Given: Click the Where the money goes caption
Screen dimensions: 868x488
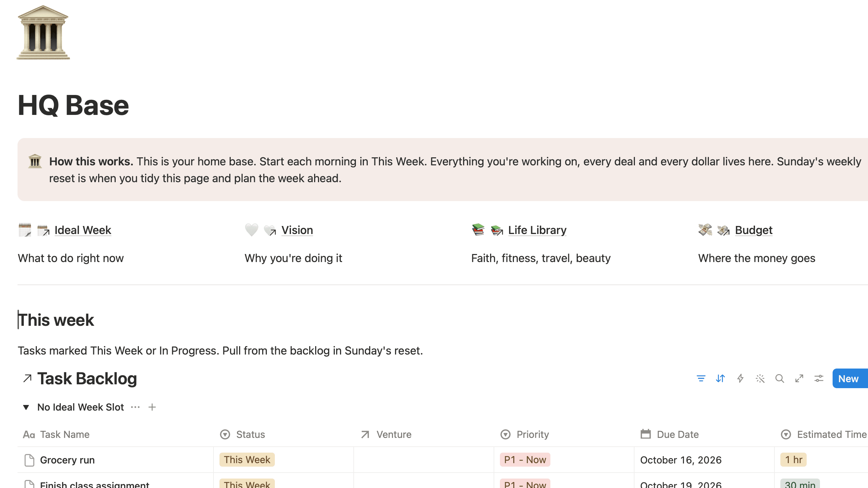Looking at the screenshot, I should coord(757,258).
